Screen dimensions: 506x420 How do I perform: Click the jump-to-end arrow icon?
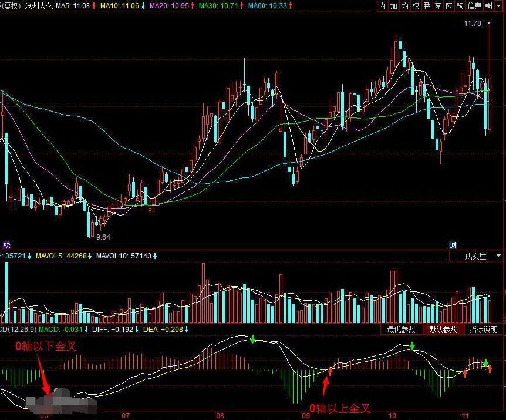489,6
